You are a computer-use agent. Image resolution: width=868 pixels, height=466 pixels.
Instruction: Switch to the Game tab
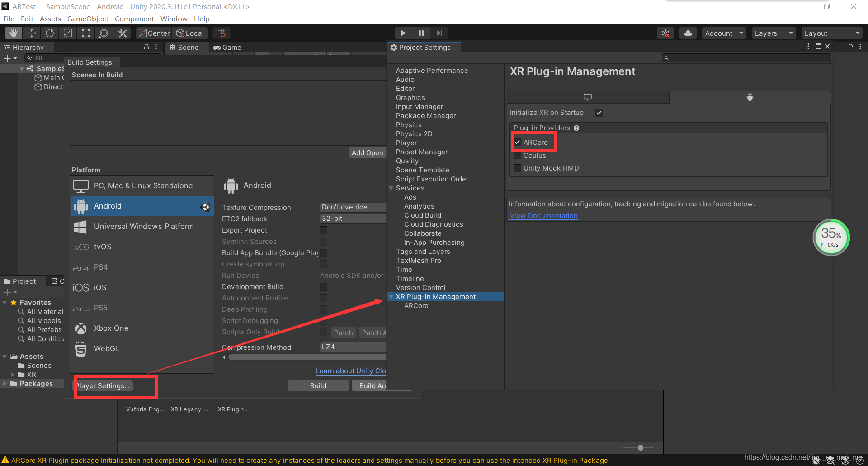coord(227,48)
